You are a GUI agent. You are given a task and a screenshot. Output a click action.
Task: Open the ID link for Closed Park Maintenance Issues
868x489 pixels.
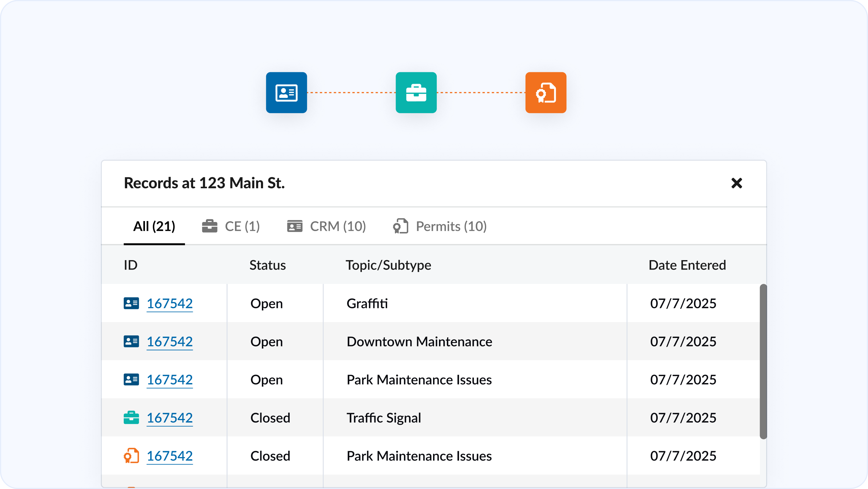(x=169, y=456)
